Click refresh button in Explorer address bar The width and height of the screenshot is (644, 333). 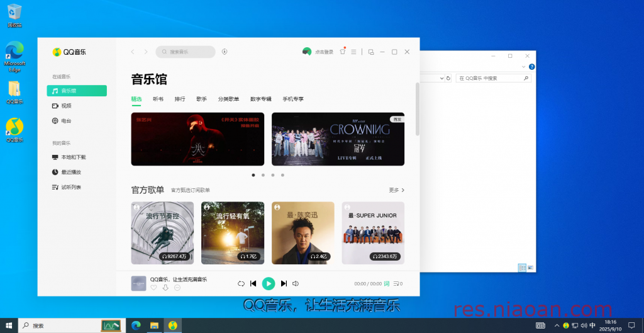[448, 78]
